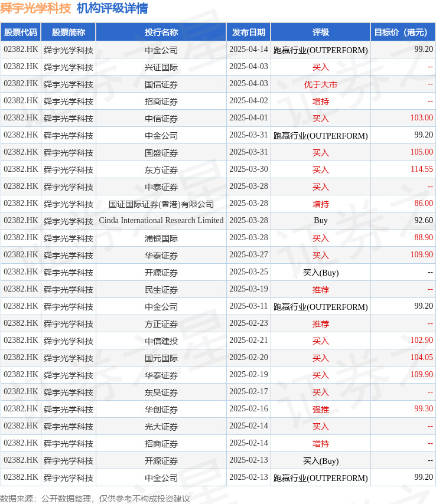
Task: Click target price 86.00
Action: 424,203
